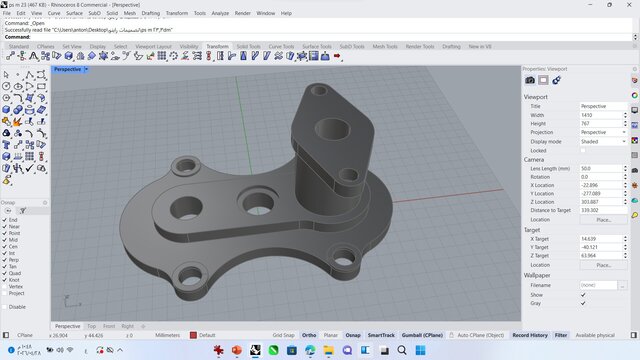Select the Polyline tool in the sidebar
Screen dimensions: 640x360
[29, 75]
